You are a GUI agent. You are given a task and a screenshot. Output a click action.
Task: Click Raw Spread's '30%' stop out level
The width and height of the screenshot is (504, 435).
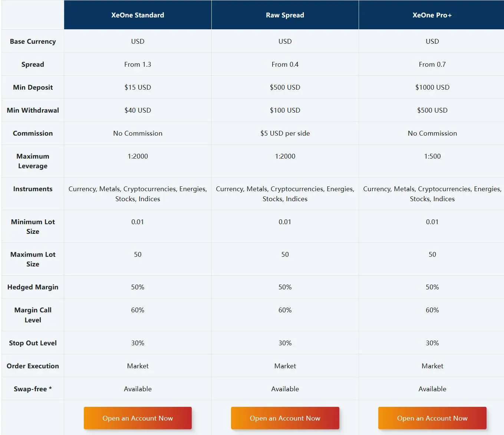click(285, 343)
